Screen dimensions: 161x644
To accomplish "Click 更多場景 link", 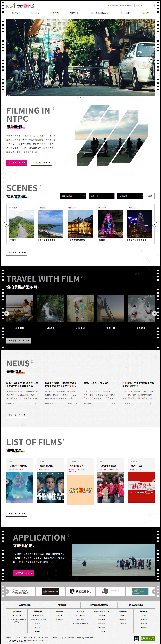I will click(x=17, y=252).
